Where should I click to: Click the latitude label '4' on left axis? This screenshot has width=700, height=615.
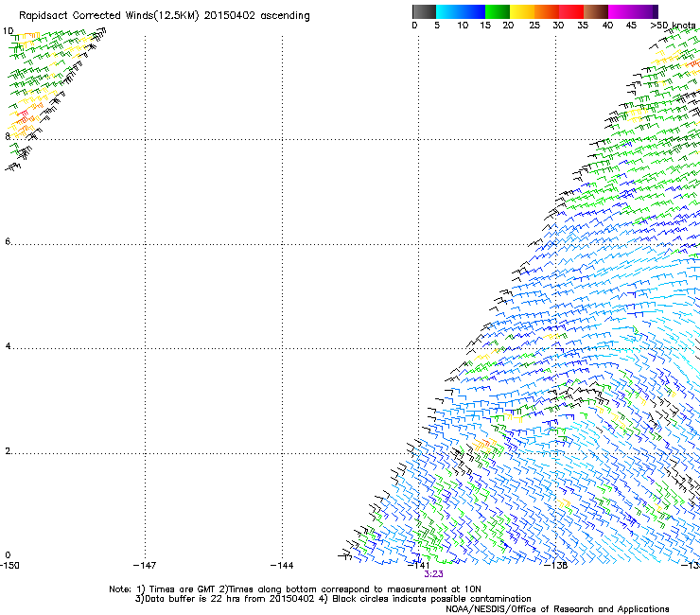(x=8, y=346)
